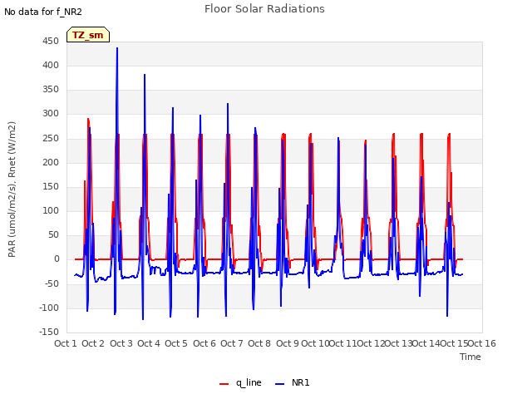Click the red q_line peak near 290 on Oct 1
The width and height of the screenshot is (532, 399).
(x=88, y=119)
